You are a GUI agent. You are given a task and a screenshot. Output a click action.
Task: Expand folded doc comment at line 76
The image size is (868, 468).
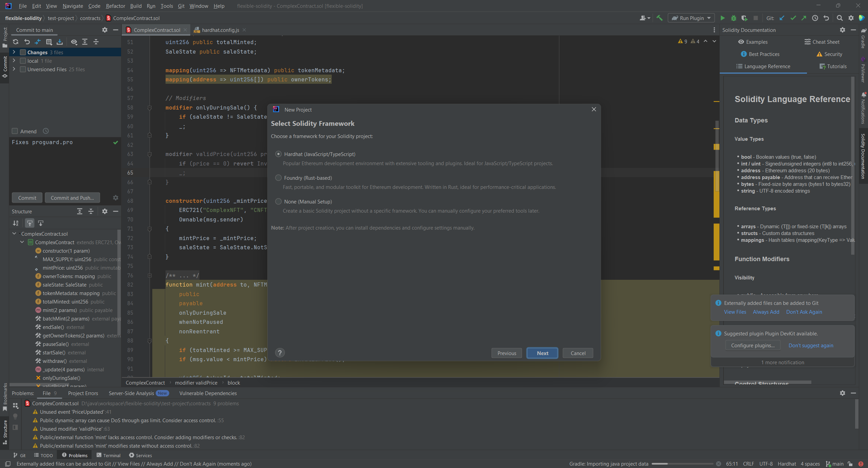click(x=150, y=275)
